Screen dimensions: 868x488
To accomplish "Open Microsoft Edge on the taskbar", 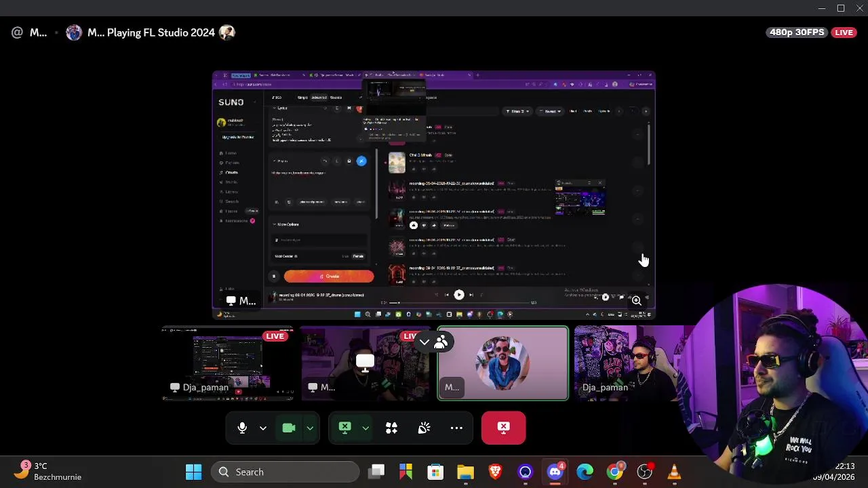I will click(585, 472).
